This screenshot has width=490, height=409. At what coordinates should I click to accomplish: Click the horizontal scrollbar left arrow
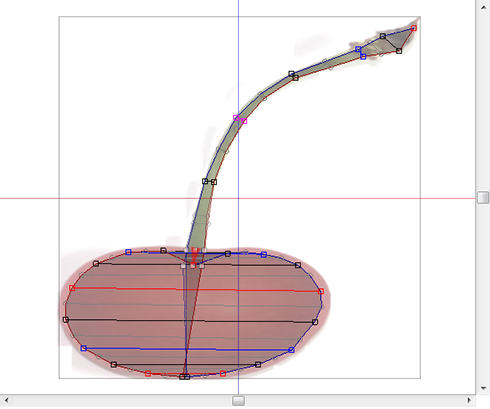[x=6, y=400]
